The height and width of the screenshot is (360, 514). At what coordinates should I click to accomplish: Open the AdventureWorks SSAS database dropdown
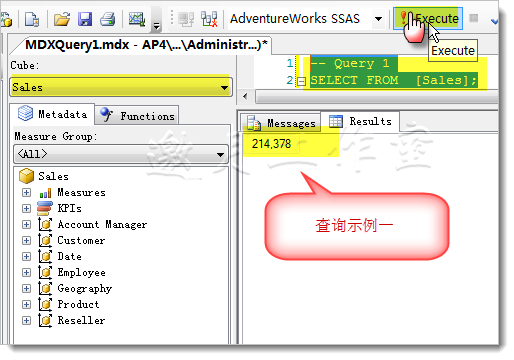[x=378, y=19]
